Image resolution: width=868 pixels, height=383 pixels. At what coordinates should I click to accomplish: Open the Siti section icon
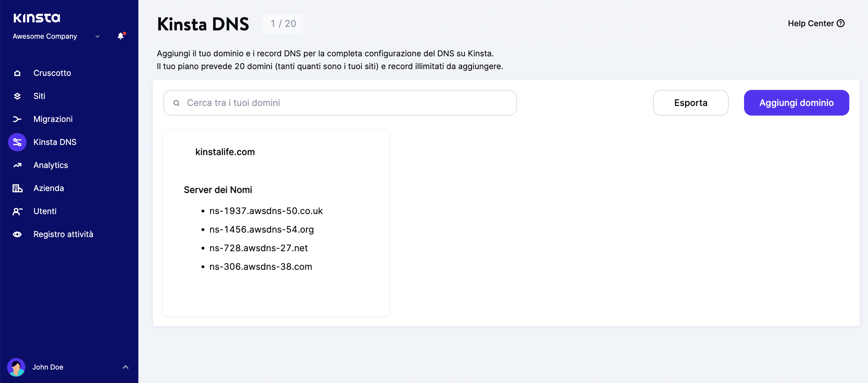(17, 96)
